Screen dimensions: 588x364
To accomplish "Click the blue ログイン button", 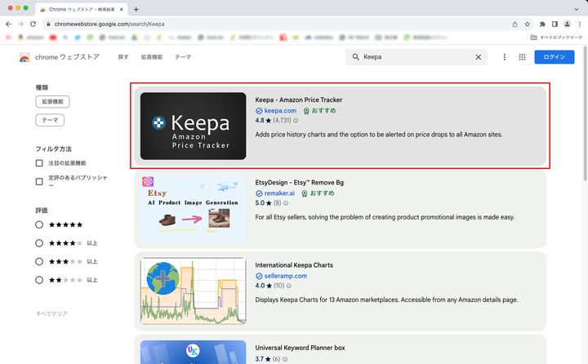I will pyautogui.click(x=555, y=57).
